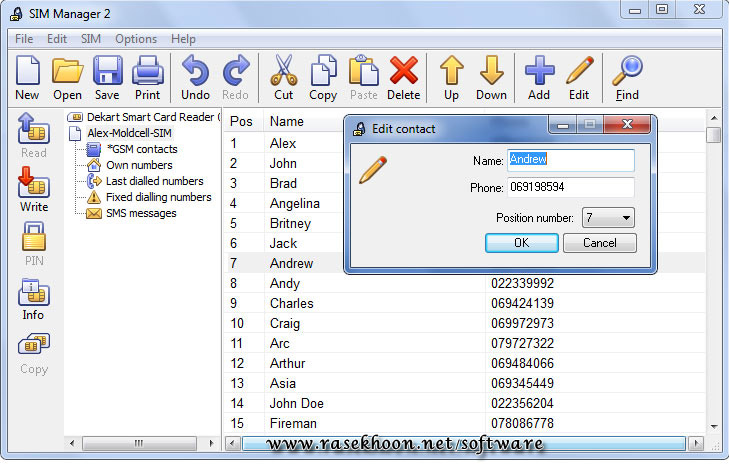Move contact Down with the arrow icon
Screen dimensions: 729x465
click(491, 77)
